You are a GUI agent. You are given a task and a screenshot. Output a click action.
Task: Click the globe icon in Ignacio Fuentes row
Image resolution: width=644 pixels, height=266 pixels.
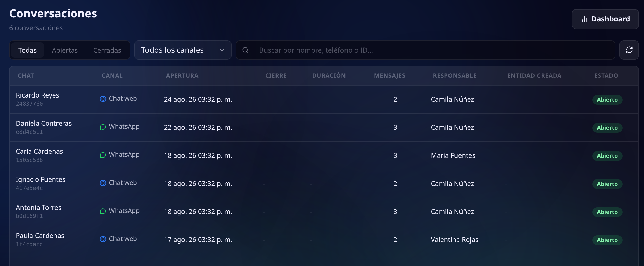pos(103,183)
